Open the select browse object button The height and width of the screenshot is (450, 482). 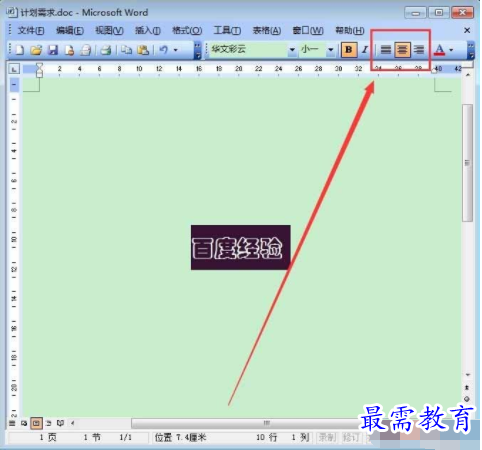click(x=467, y=399)
